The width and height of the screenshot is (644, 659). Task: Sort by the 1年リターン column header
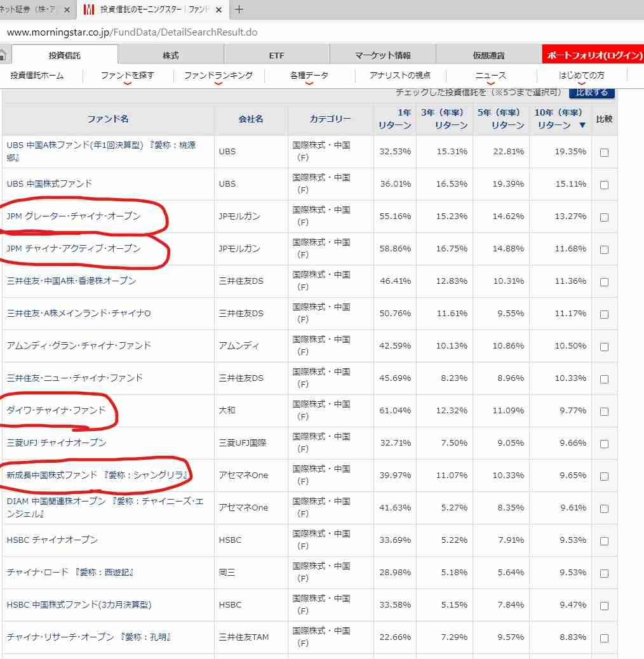395,119
